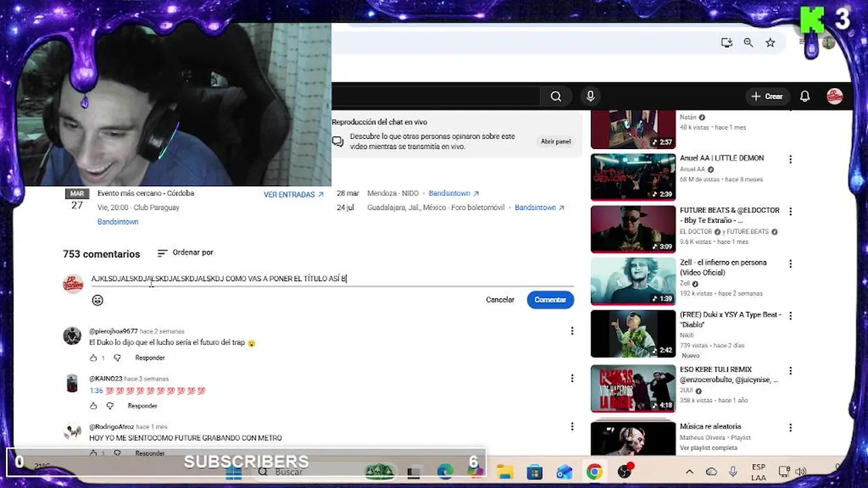Screen dimensions: 868x488
Task: Open options for ESO KERE TULI REMIX
Action: tap(790, 371)
